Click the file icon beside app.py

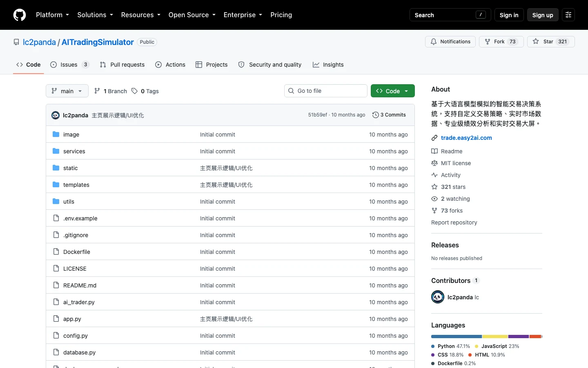click(x=56, y=319)
